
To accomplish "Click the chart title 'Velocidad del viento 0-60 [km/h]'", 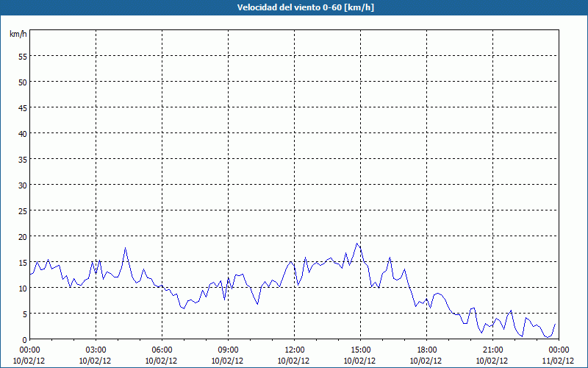I will (x=306, y=7).
